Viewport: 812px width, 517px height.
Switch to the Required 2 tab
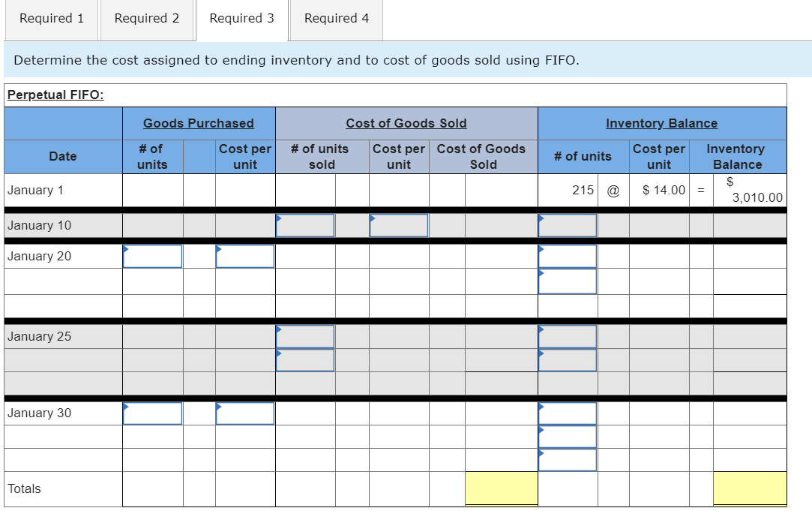(146, 19)
